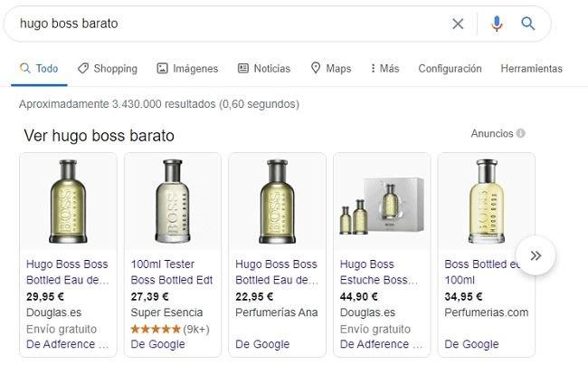Click 'De Adference' under the 29,95 € product
588x375 pixels.
68,344
